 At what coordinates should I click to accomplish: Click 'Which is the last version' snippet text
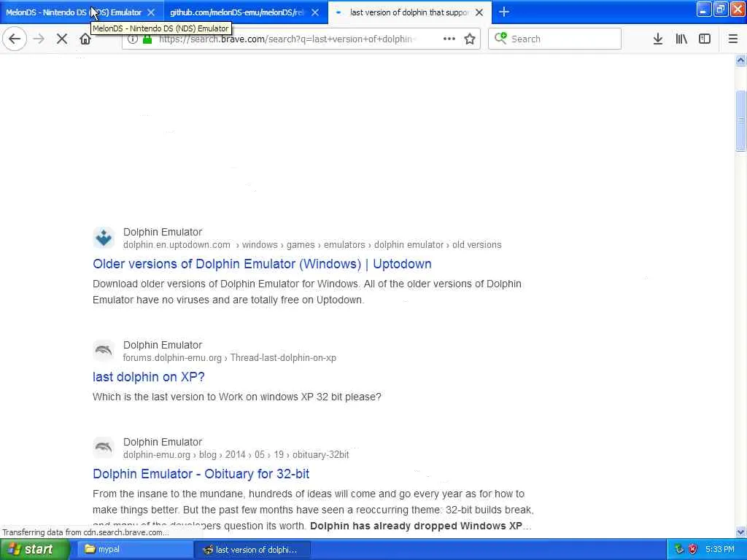point(237,397)
